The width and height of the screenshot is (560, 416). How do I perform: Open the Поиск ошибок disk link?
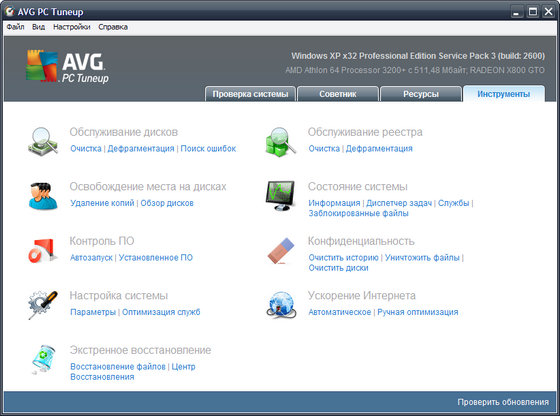click(x=208, y=149)
